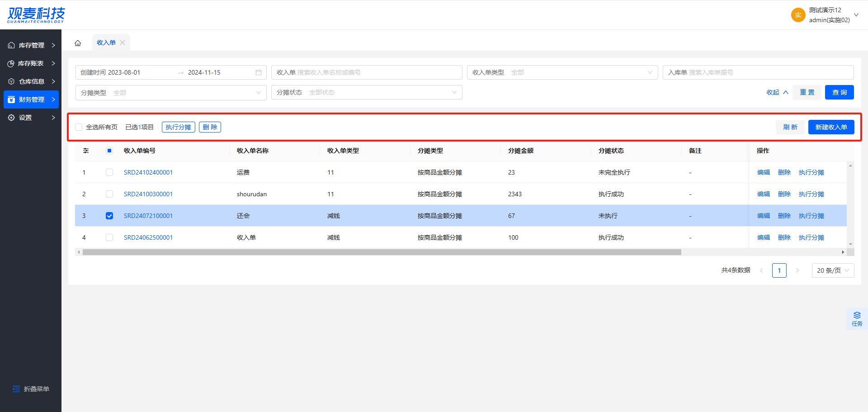This screenshot has width=868, height=412.
Task: Open the column settings icon in table header
Action: pos(86,151)
